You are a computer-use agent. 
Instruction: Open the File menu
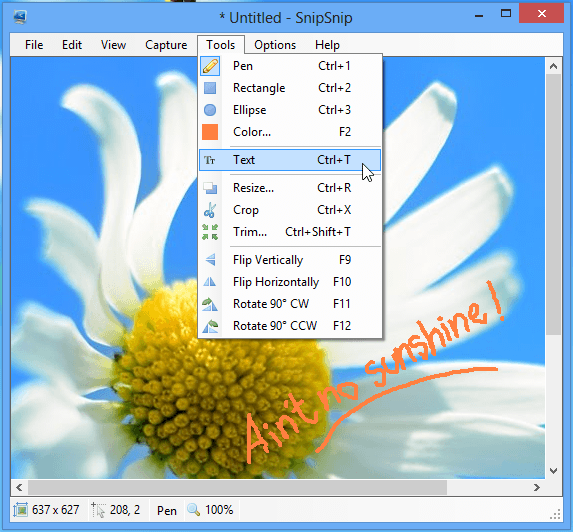point(34,45)
